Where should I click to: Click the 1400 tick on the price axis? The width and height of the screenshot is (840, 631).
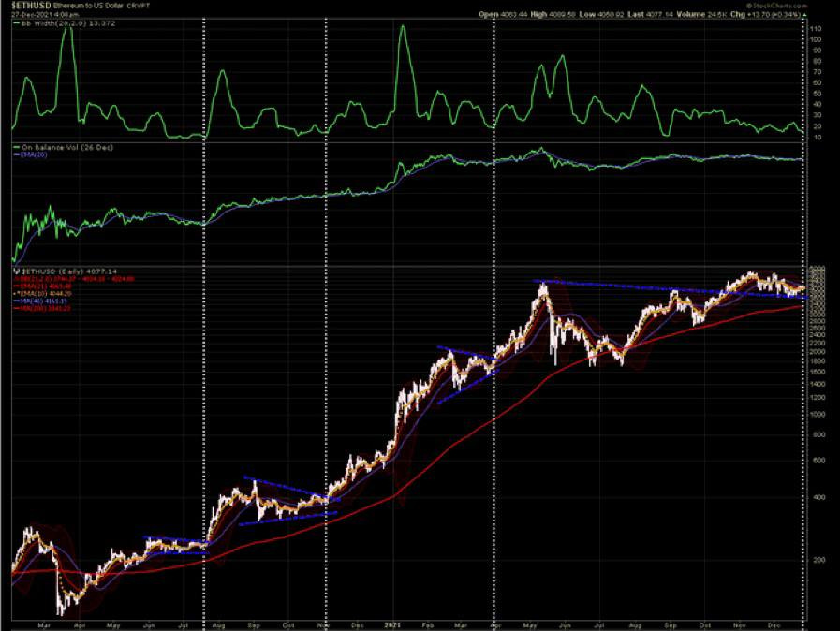pos(818,384)
